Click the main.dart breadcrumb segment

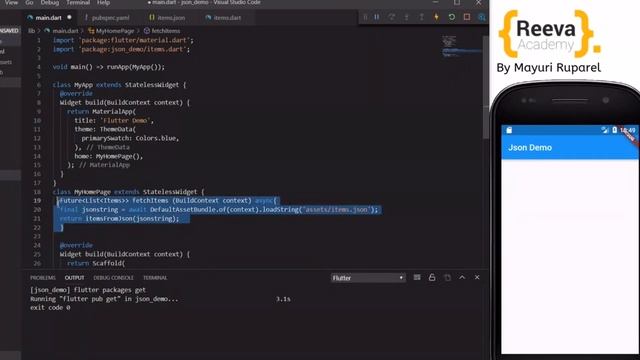pyautogui.click(x=65, y=31)
